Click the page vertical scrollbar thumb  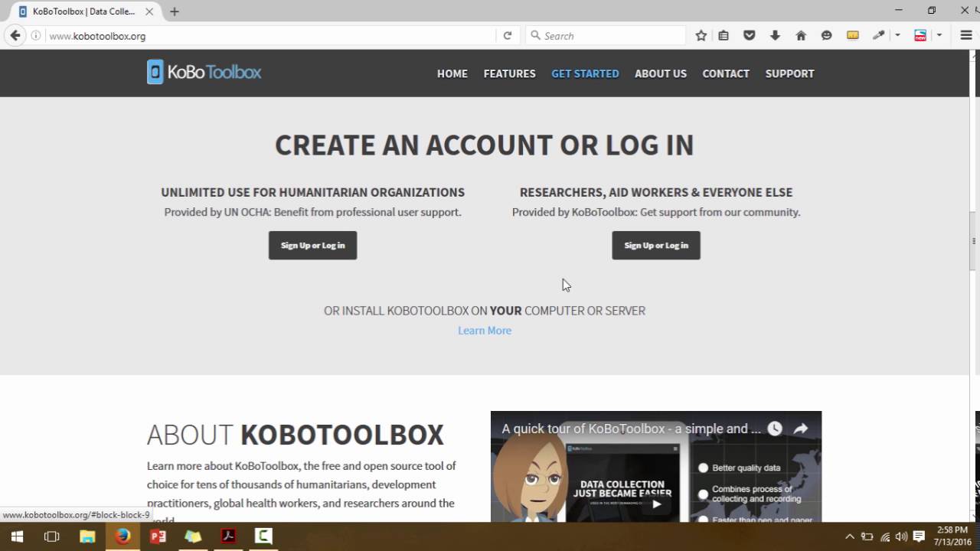(974, 241)
